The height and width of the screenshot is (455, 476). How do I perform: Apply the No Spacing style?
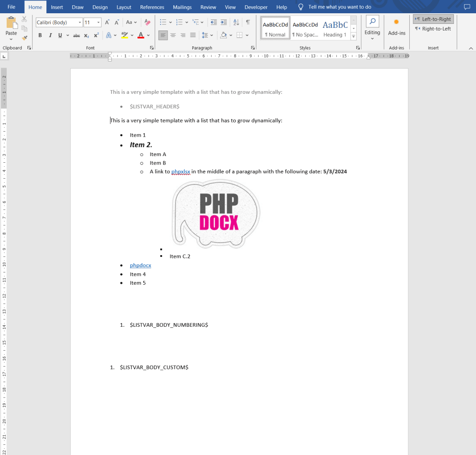[x=305, y=28]
